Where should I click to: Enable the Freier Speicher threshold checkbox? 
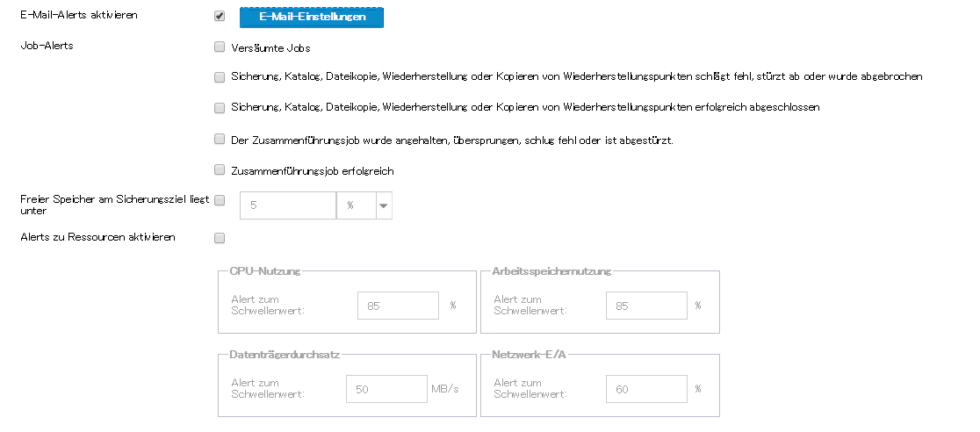click(220, 200)
